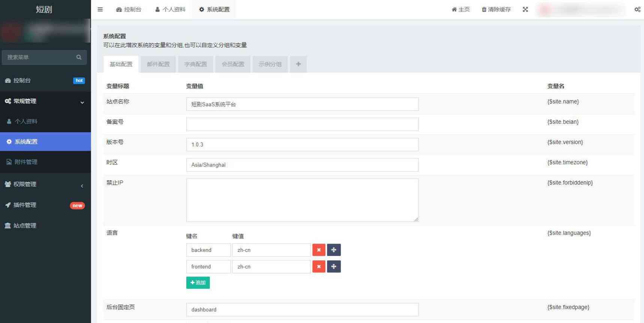Toggle the hamburger sidebar menu icon
The image size is (644, 323).
tap(100, 9)
